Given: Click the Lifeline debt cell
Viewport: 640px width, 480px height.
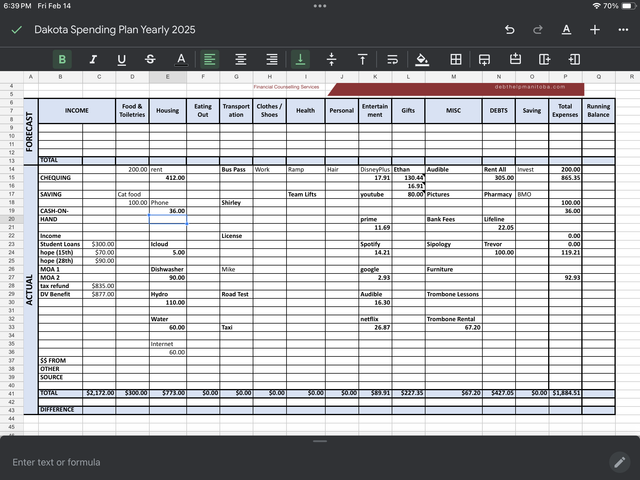Looking at the screenshot, I should (x=499, y=219).
